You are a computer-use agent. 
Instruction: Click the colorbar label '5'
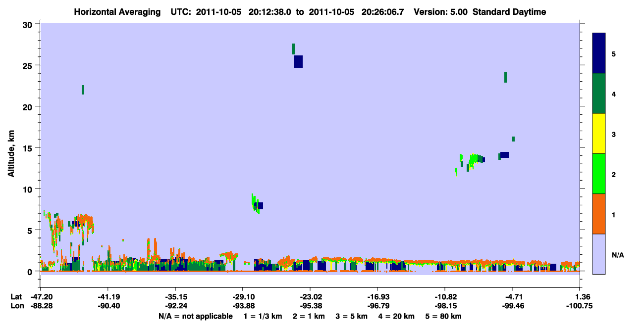[x=614, y=53]
